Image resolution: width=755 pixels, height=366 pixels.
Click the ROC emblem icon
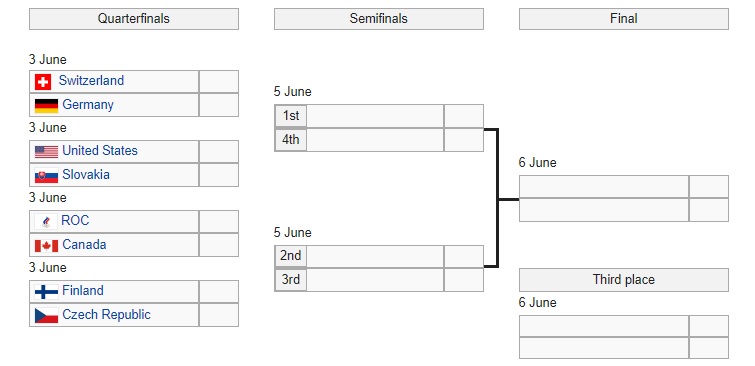(x=46, y=222)
